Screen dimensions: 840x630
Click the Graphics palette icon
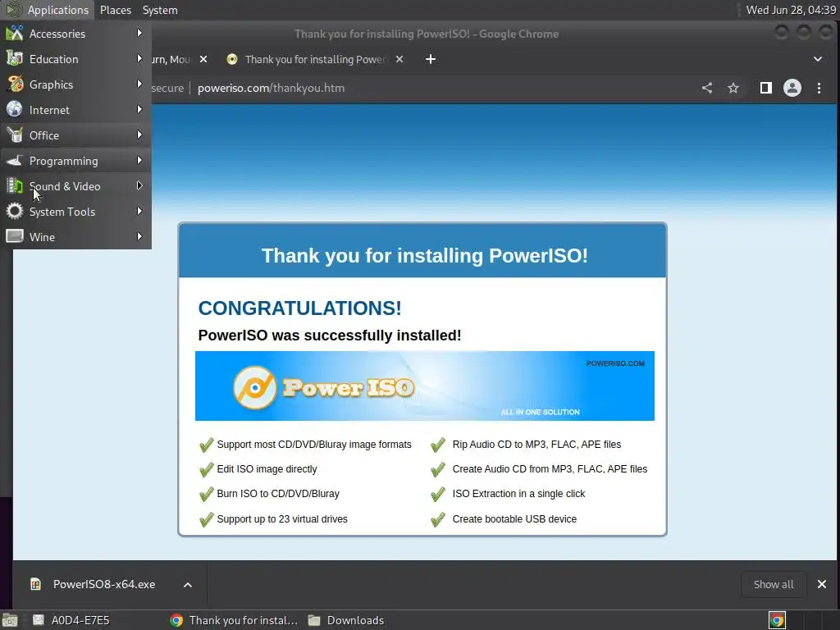[x=15, y=84]
